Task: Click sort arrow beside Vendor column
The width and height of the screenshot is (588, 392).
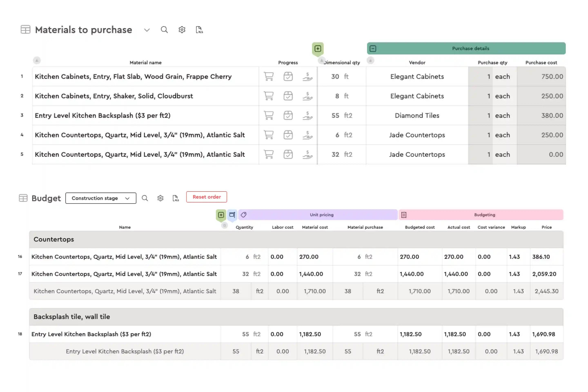Action: pyautogui.click(x=371, y=60)
